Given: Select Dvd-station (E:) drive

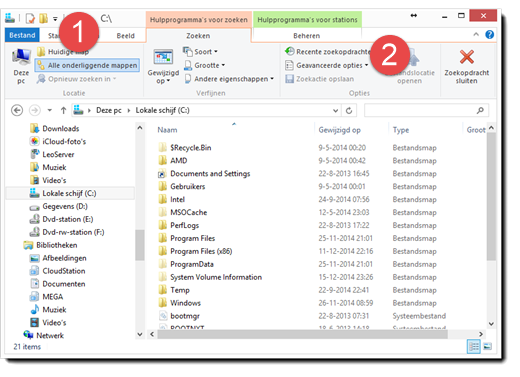Looking at the screenshot, I should pos(68,219).
